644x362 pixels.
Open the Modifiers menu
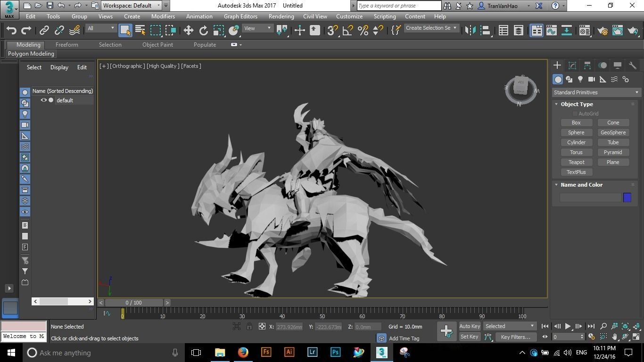[163, 16]
